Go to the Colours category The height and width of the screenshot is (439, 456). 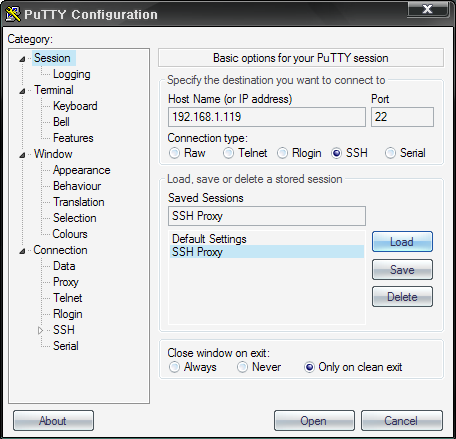pos(70,234)
